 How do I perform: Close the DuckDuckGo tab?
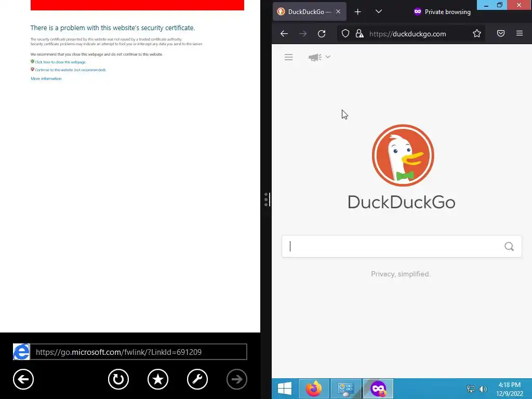tap(338, 12)
